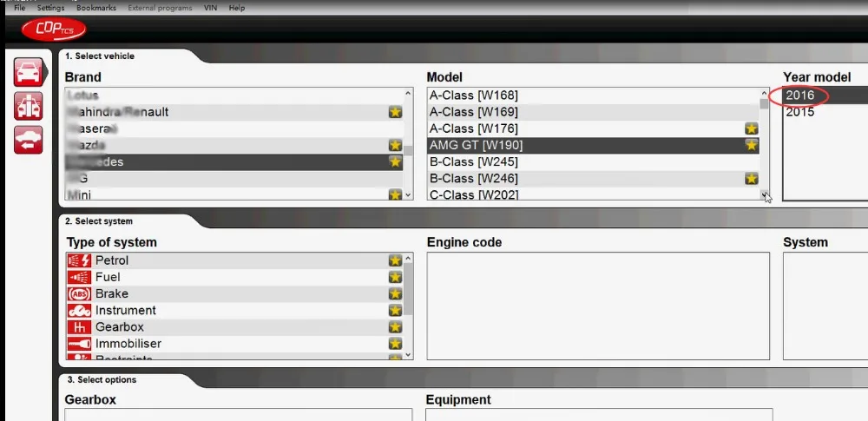The width and height of the screenshot is (868, 421).
Task: Toggle bookmark star for Mercedes brand
Action: coord(395,161)
